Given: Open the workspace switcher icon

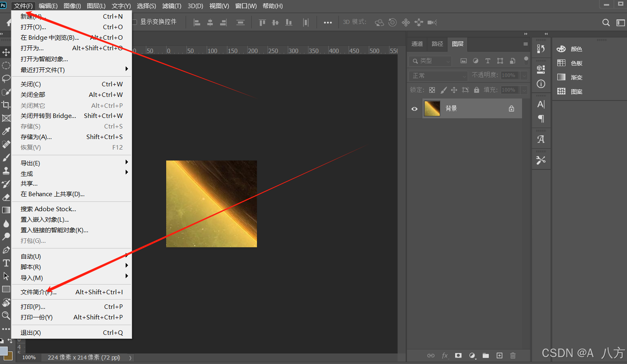Looking at the screenshot, I should (x=621, y=22).
